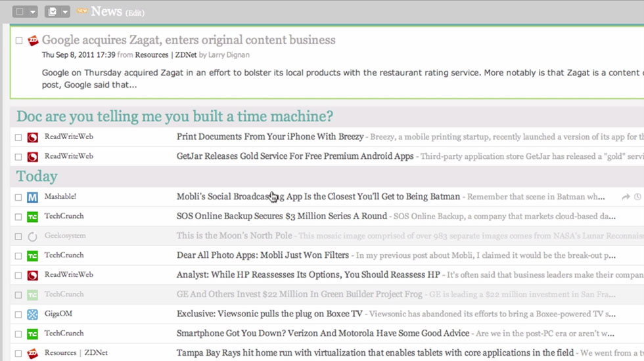Image resolution: width=644 pixels, height=361 pixels.
Task: Expand the dropdown beside the mark-as-read button
Action: [x=65, y=12]
